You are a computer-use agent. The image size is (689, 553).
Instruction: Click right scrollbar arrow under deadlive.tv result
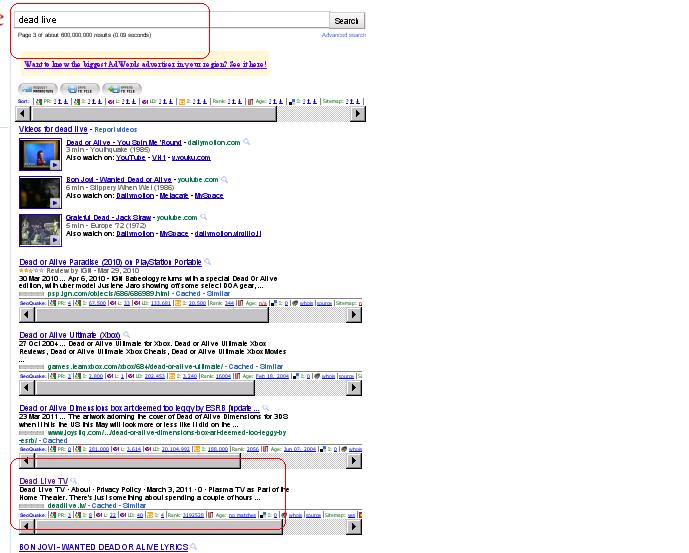tap(354, 527)
